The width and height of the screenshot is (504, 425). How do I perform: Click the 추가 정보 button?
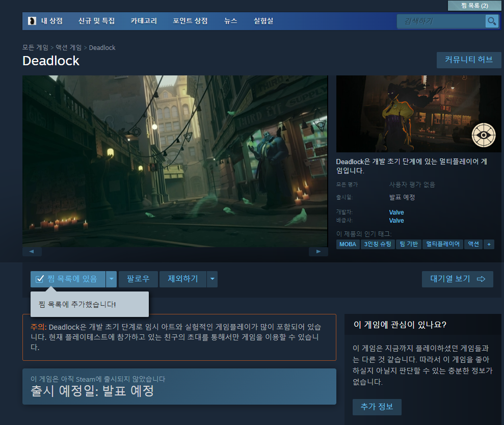(377, 407)
